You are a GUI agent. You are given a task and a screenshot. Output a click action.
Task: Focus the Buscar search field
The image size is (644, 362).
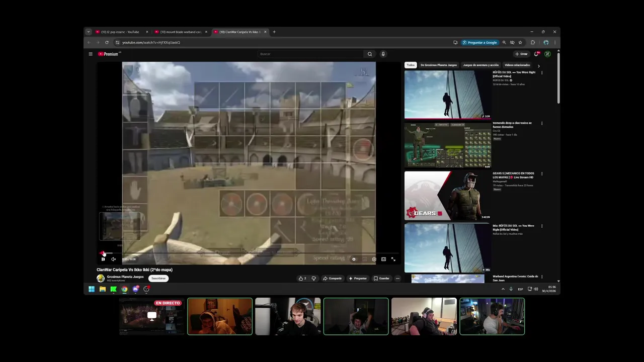310,54
